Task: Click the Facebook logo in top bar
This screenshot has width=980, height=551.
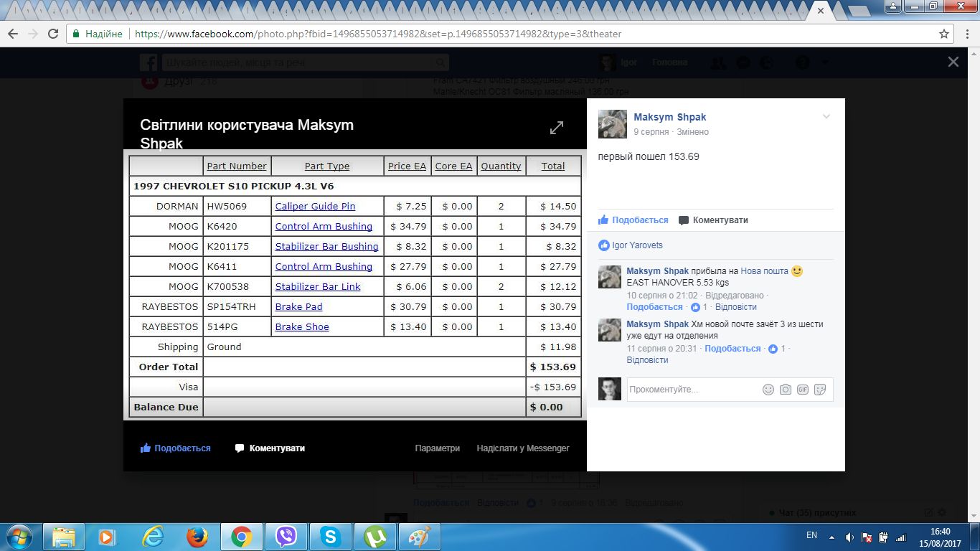Action: pos(149,62)
